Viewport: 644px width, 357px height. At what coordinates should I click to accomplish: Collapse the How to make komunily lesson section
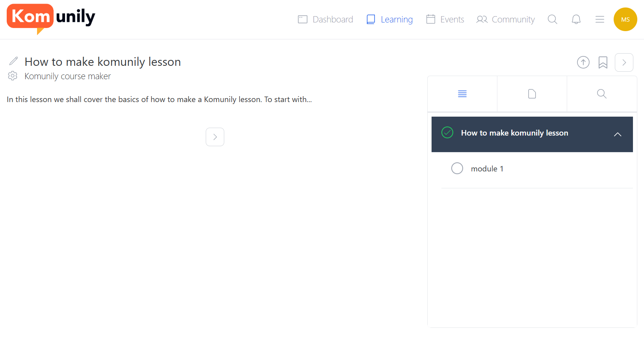(x=618, y=134)
